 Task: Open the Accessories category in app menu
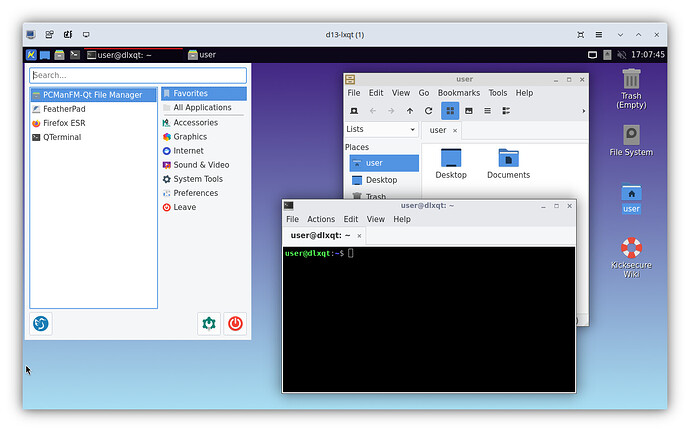[x=195, y=123]
